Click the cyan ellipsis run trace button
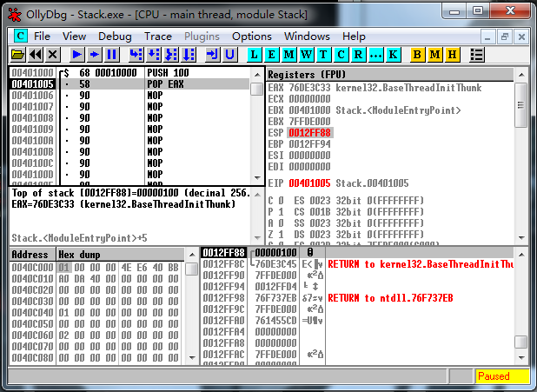The image size is (537, 392). [376, 55]
